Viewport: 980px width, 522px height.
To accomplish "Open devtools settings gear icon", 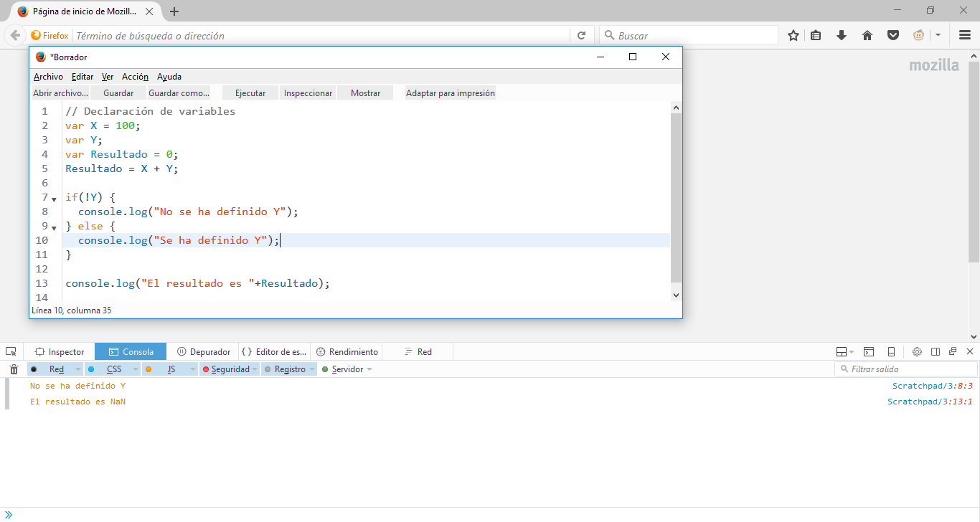I will coord(917,351).
